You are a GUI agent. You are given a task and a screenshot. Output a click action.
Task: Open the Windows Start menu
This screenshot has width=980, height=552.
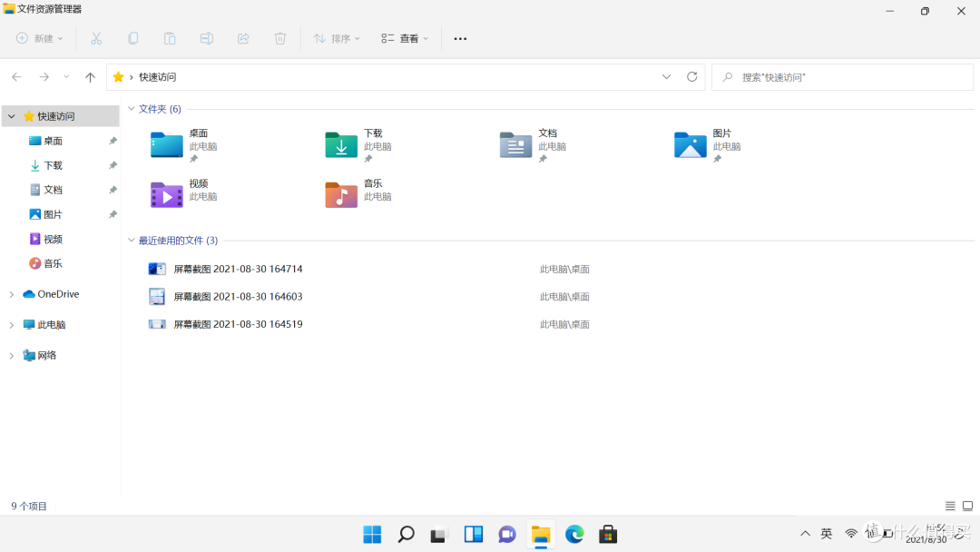372,535
